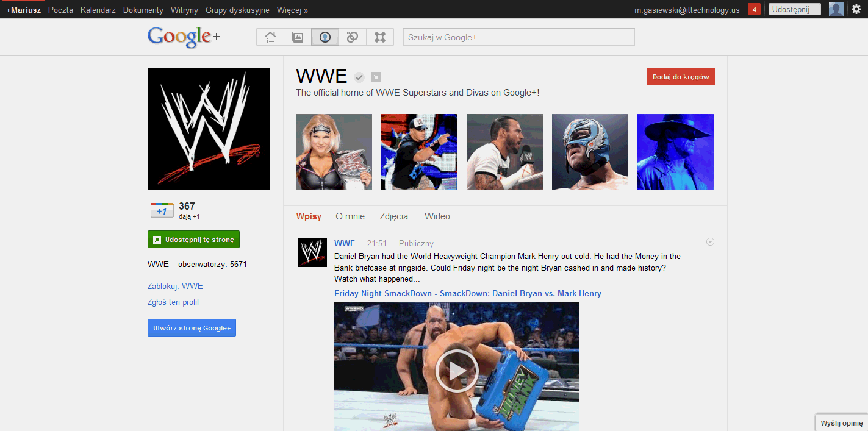Open the blonde diva with championship belt photo
This screenshot has width=868, height=431.
click(x=334, y=152)
